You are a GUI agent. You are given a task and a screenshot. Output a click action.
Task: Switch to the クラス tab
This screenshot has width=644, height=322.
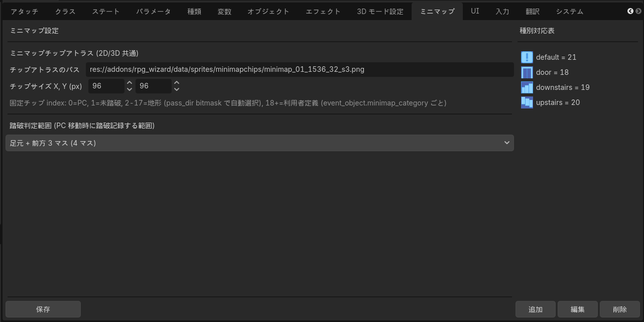pyautogui.click(x=65, y=12)
